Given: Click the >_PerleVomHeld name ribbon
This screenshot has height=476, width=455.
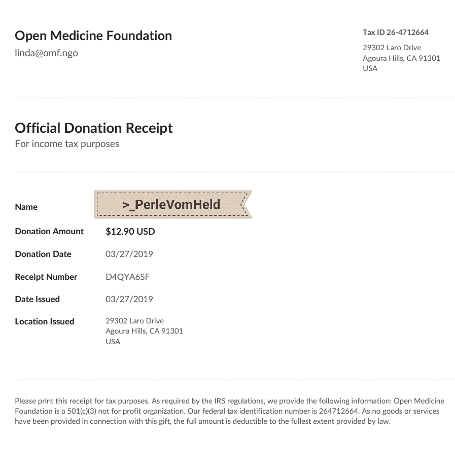Looking at the screenshot, I should 173,204.
